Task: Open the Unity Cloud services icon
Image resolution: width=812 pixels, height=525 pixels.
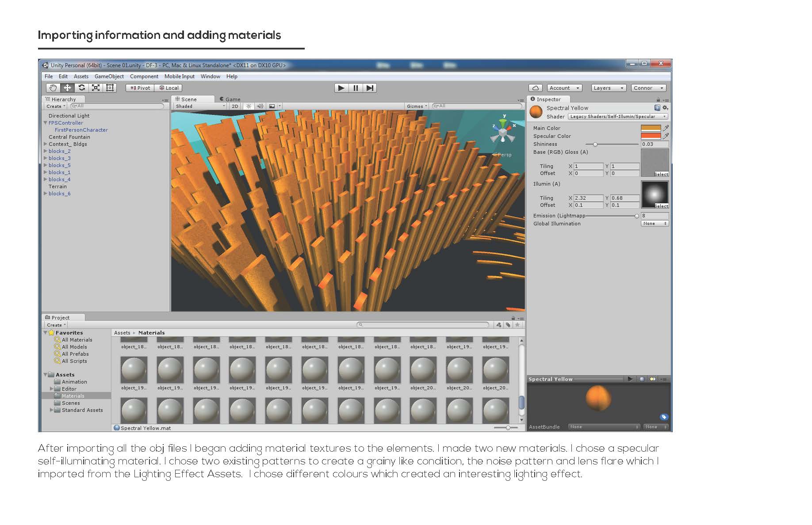Action: pyautogui.click(x=536, y=88)
